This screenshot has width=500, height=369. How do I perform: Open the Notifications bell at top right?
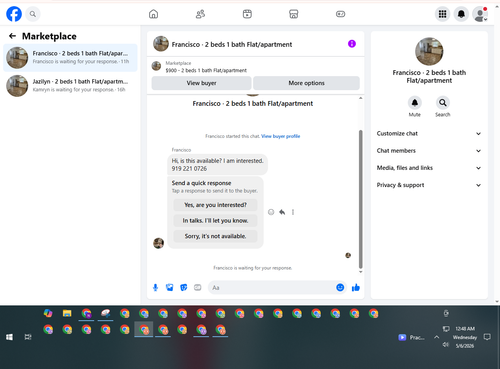(x=461, y=14)
